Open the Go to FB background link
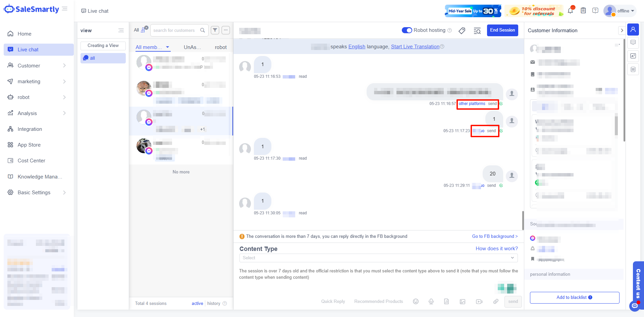 [495, 236]
